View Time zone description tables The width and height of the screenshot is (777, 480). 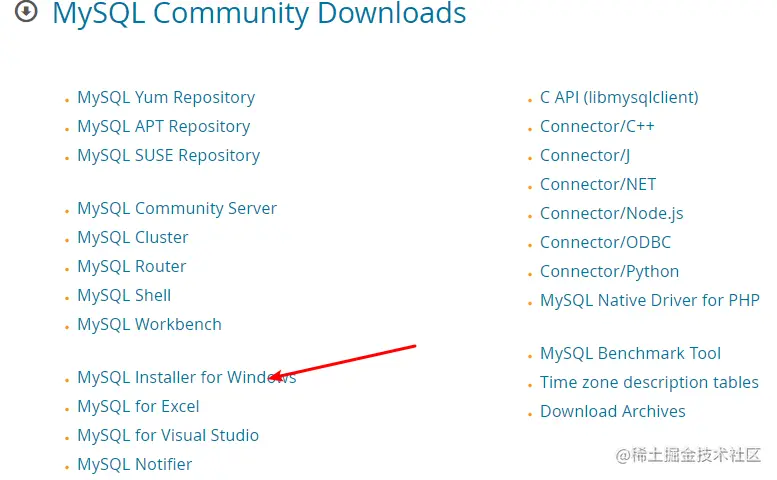(x=649, y=382)
